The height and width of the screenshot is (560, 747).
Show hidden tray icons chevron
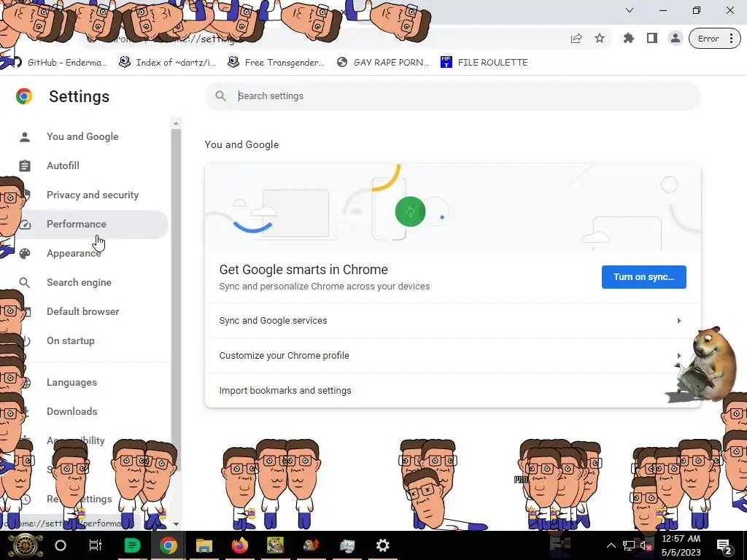coord(611,545)
